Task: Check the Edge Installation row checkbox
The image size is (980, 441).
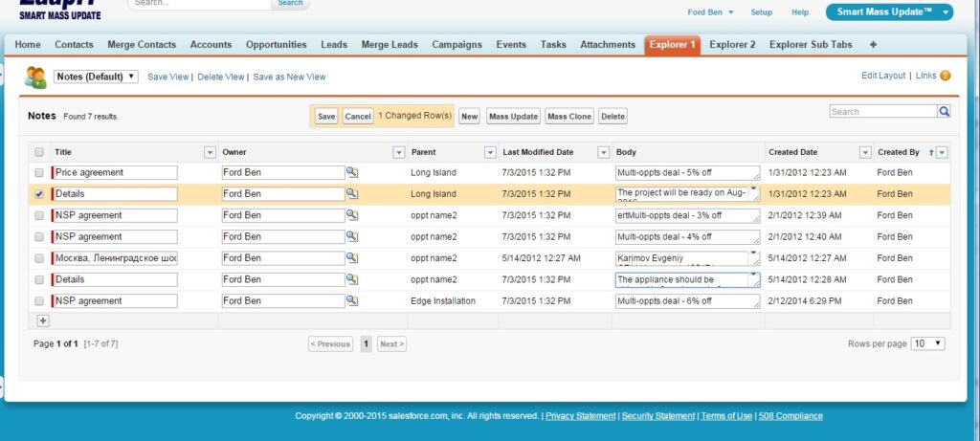Action: 39,300
